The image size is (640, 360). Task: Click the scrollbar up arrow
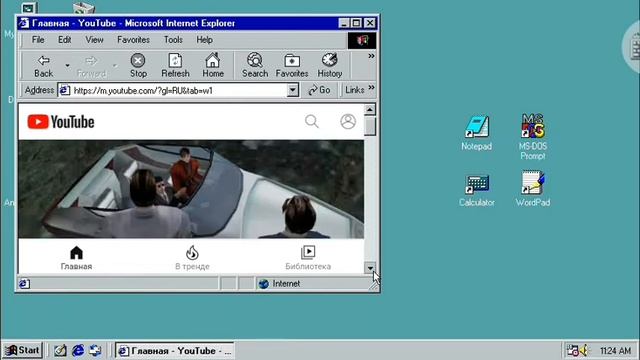(369, 109)
